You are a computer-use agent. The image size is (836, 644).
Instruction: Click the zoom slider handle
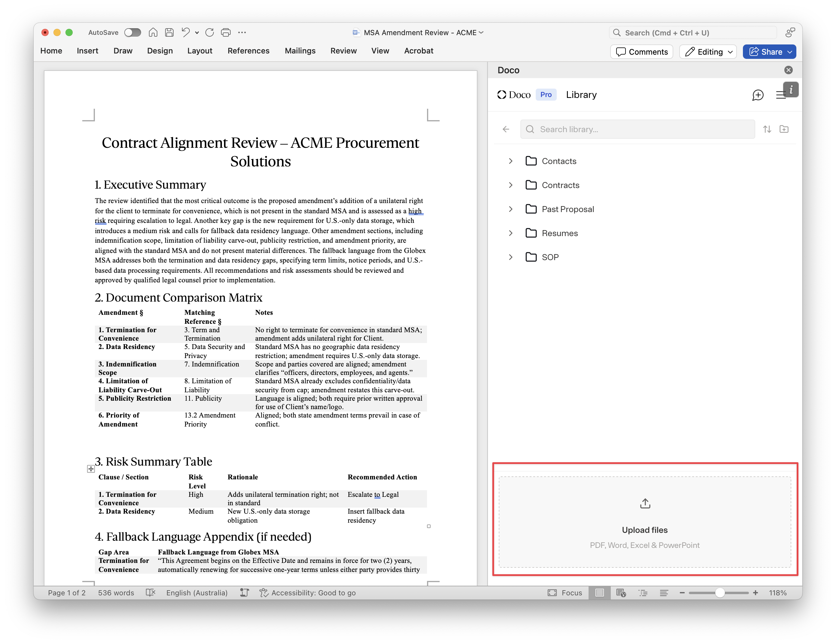[x=719, y=593]
